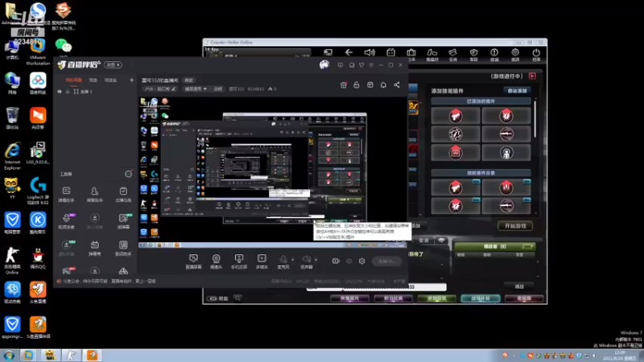644x362 pixels.
Task: Click the red play icon beside the game status
Action: point(532,76)
